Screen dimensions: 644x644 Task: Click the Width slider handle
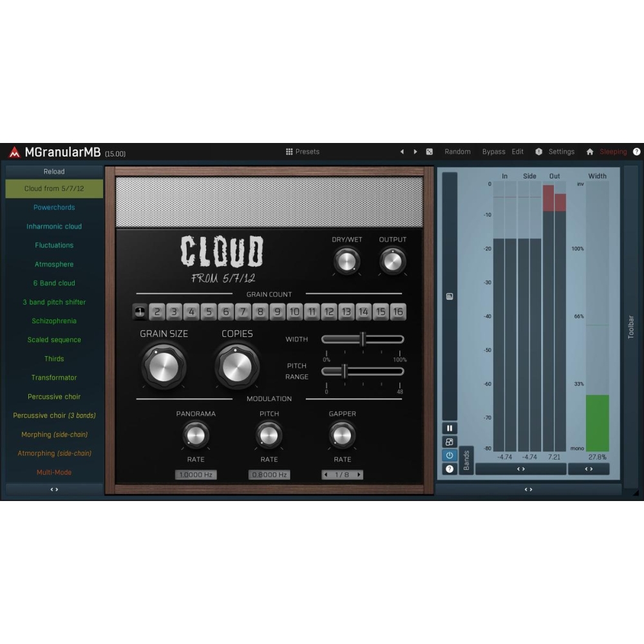pos(363,339)
